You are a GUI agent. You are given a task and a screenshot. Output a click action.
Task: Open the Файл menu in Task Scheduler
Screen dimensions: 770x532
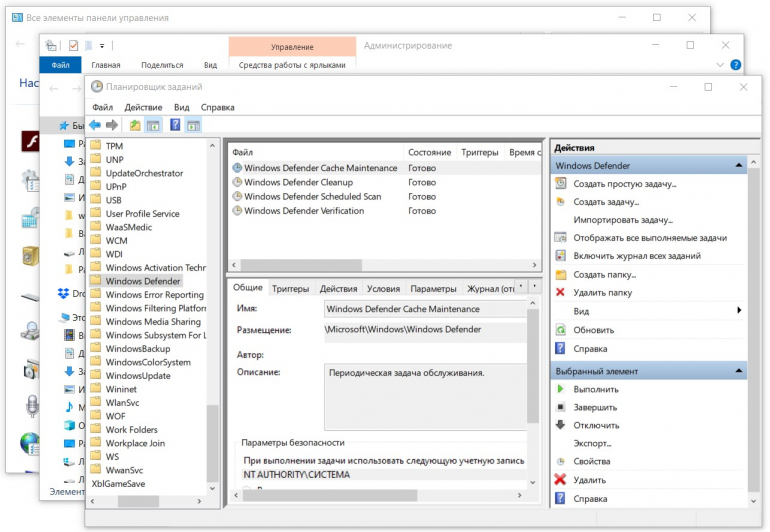[103, 107]
